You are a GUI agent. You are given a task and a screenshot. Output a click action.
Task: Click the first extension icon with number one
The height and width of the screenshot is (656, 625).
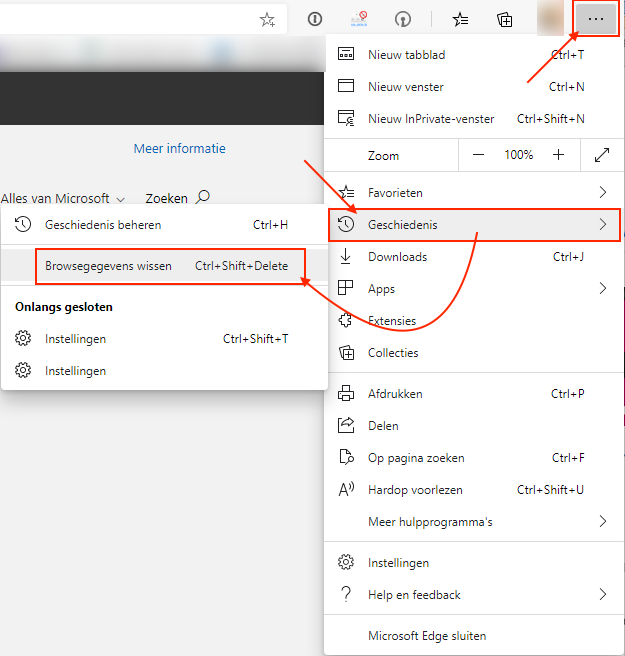coord(315,19)
